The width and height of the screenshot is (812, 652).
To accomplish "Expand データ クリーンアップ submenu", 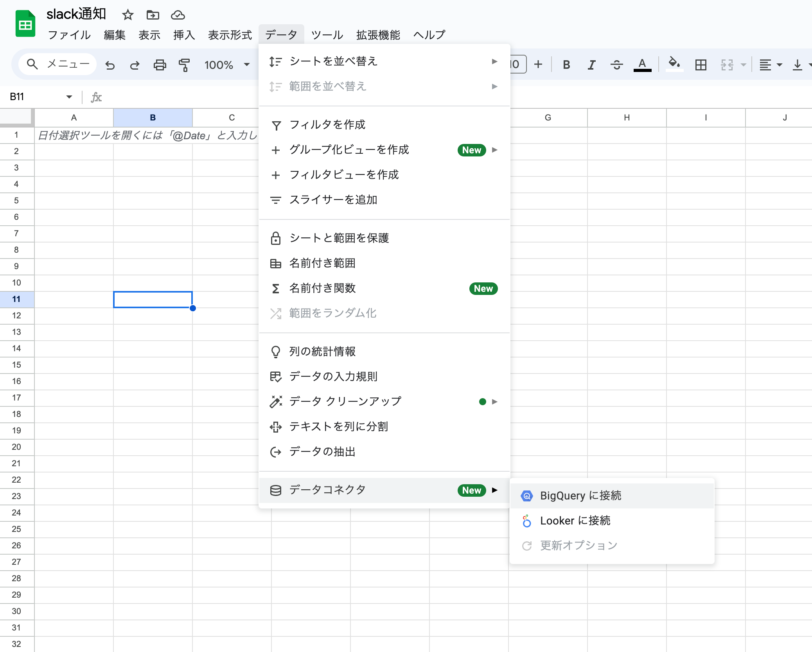I will pos(384,402).
